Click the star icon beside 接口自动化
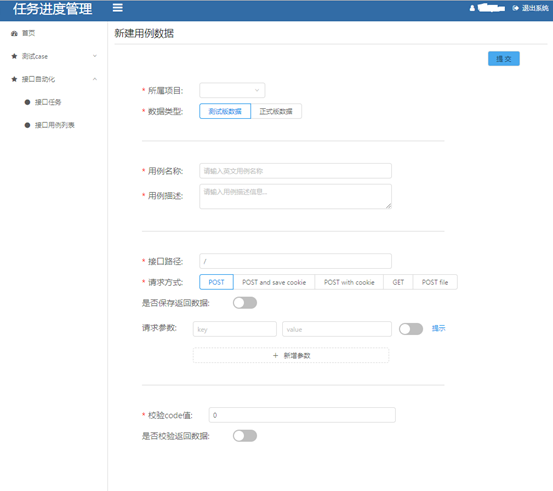This screenshot has height=491, width=553. click(x=14, y=79)
